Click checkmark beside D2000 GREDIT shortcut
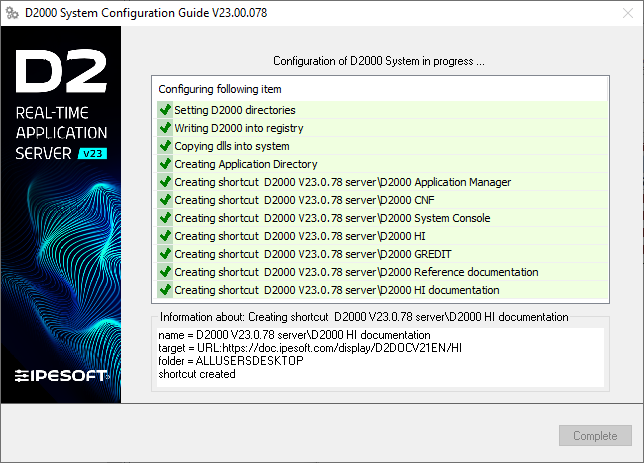 pos(165,254)
